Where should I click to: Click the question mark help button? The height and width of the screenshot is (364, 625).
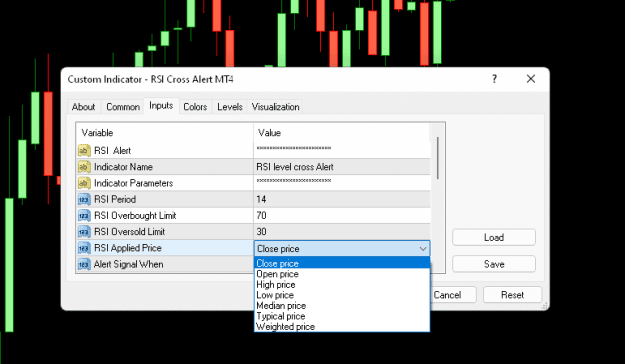point(494,79)
